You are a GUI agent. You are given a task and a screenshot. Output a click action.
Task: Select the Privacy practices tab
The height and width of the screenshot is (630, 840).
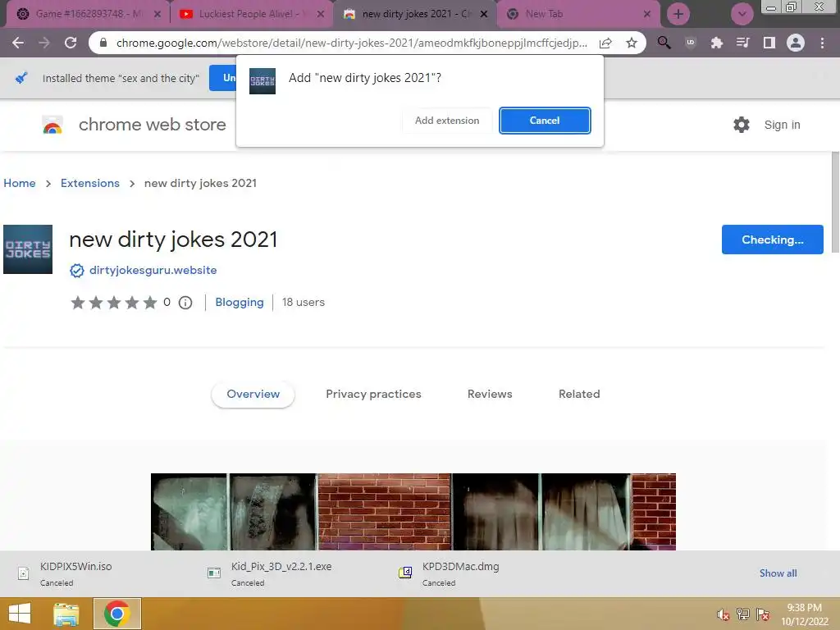coord(373,395)
